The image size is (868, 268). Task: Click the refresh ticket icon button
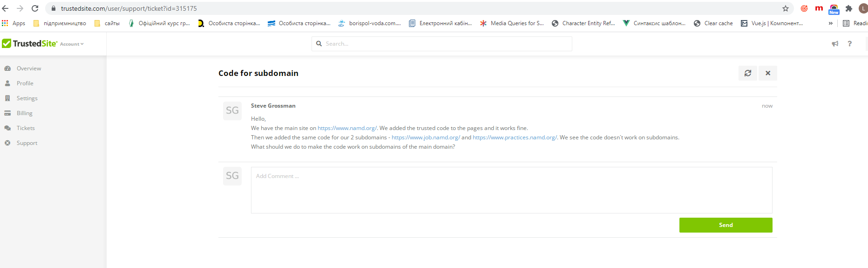point(747,73)
